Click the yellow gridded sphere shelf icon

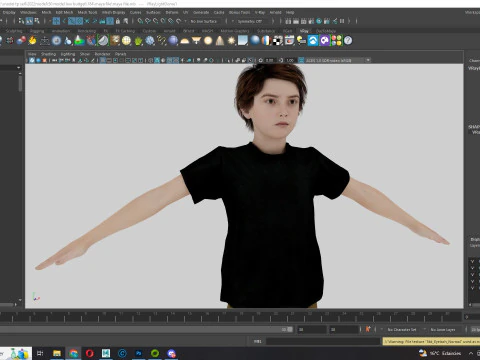[x=126, y=41]
